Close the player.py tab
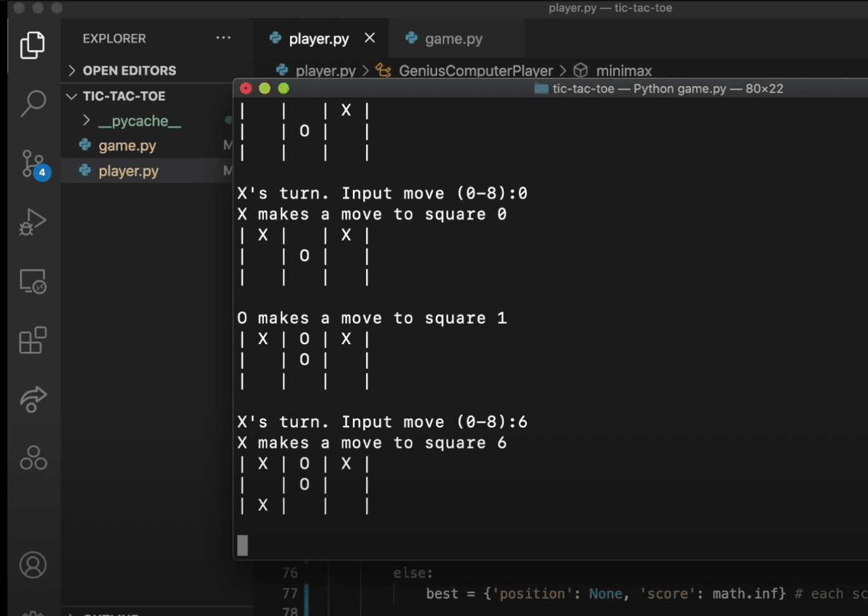 370,38
